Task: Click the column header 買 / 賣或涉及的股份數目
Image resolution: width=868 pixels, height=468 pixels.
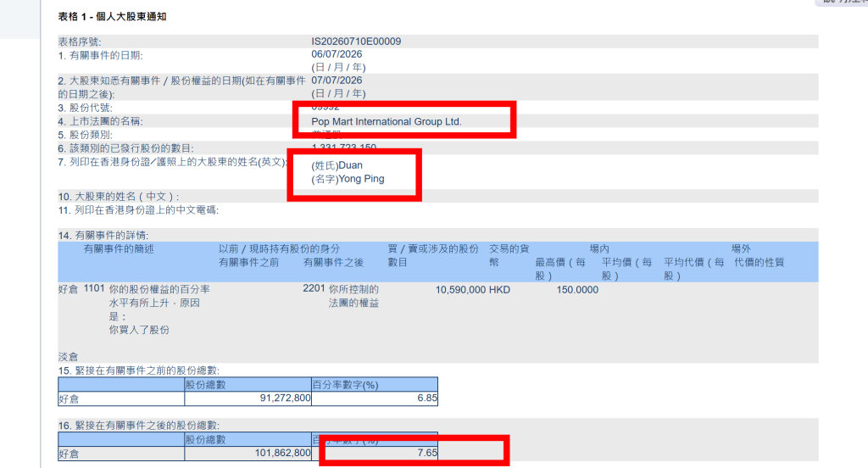Action: tap(433, 256)
